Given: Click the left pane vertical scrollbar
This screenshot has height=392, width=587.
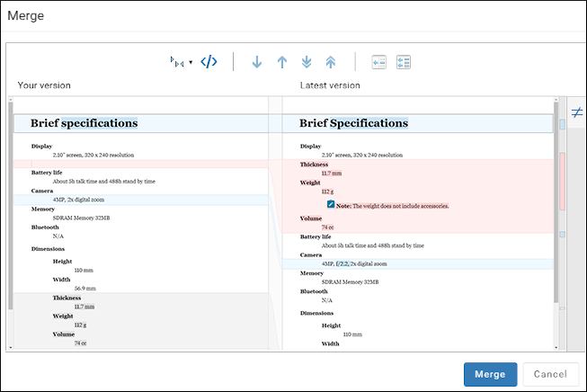Looking at the screenshot, I should click(12, 207).
